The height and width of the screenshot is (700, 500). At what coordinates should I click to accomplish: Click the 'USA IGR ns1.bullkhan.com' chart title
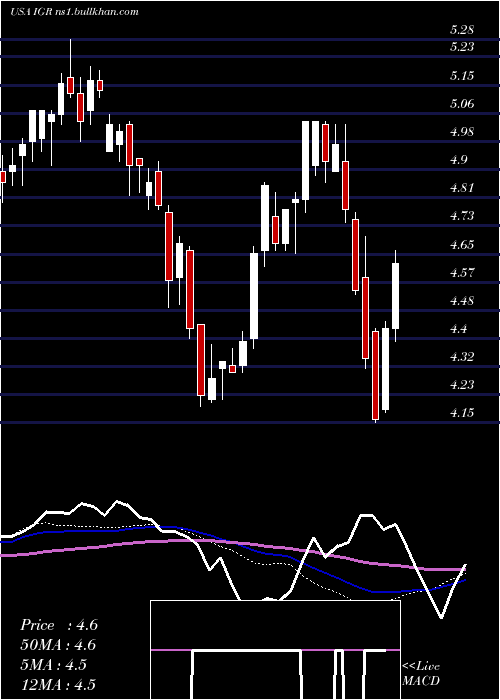point(74,12)
